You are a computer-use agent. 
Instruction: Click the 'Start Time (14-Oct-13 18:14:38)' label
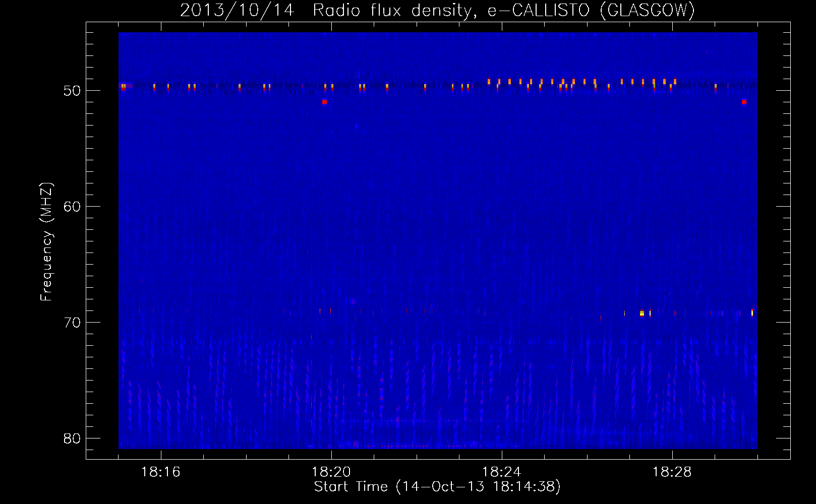coord(437,486)
